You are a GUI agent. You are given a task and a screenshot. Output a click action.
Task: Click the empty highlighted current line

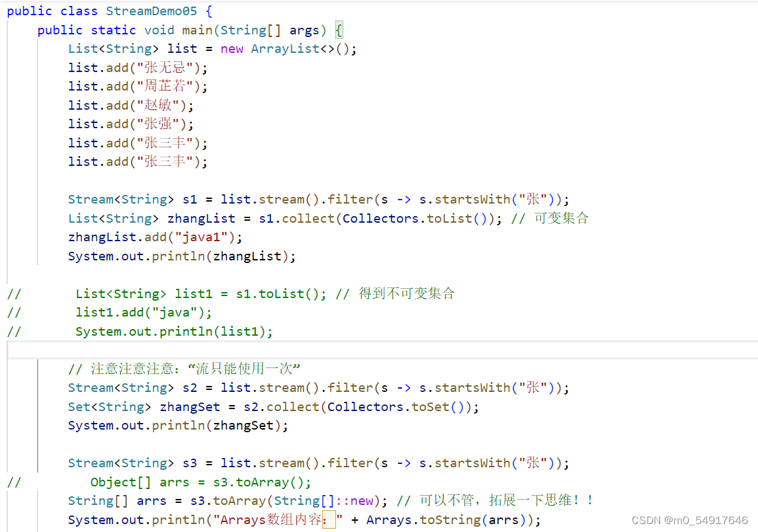(x=382, y=350)
